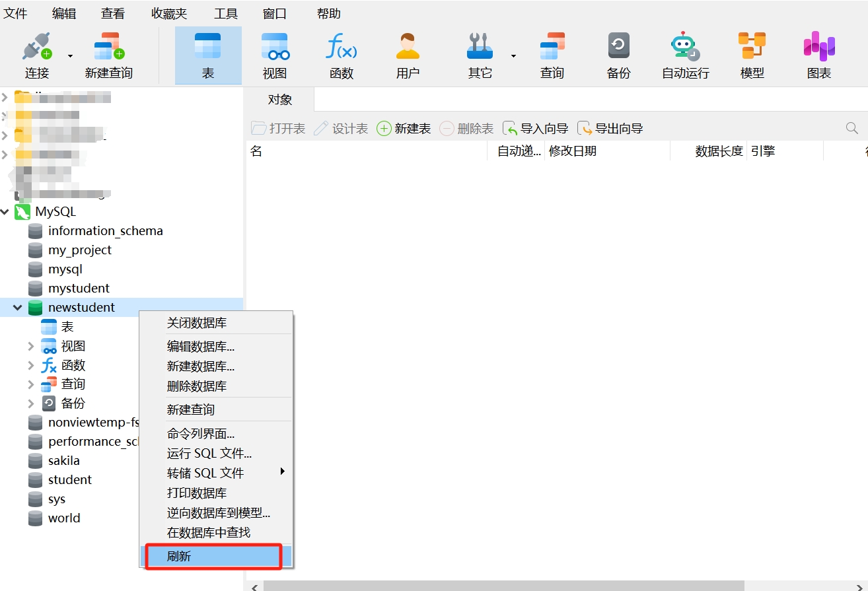Viewport: 868px width, 591px height.
Task: Click the search magnifier in object panel
Action: click(x=852, y=128)
